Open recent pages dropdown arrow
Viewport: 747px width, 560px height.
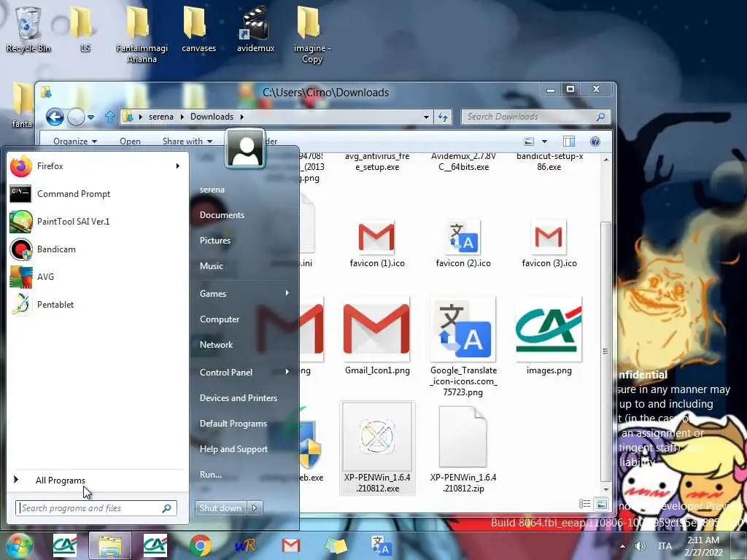click(90, 117)
